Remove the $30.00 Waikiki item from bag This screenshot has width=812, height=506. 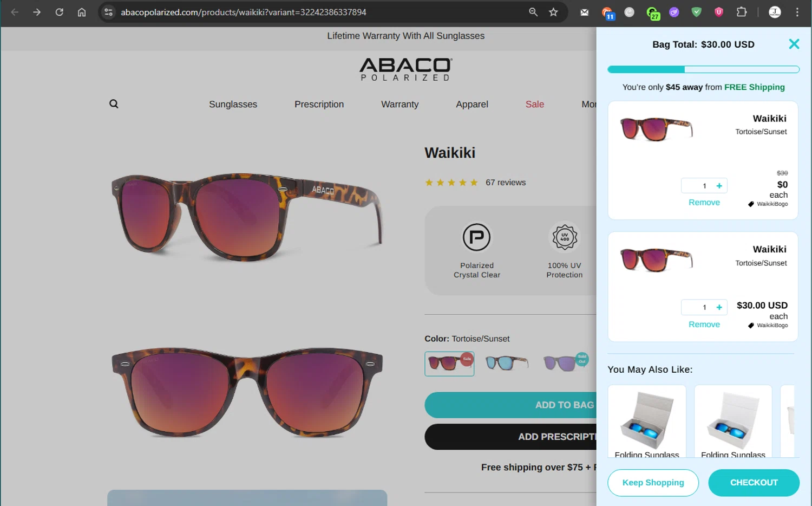(704, 324)
